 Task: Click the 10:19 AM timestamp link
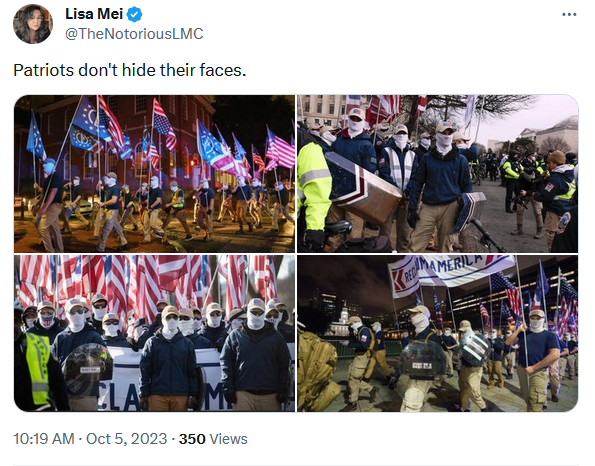[44, 439]
